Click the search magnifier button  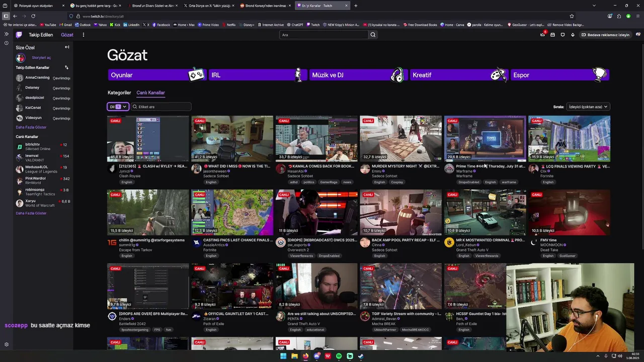[x=373, y=35]
